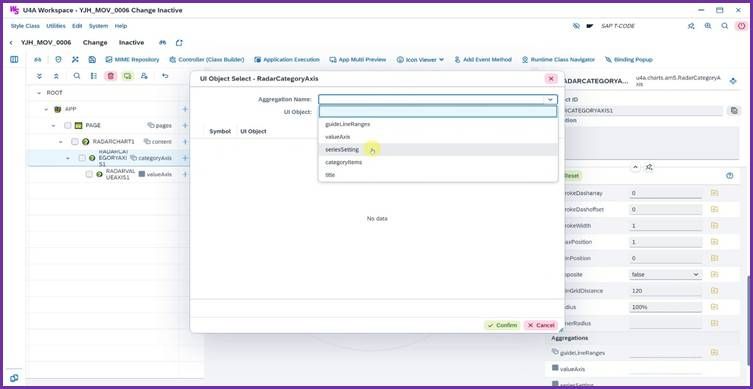753x389 pixels.
Task: Click the hidden-eye icon left of SAP T-CODE
Action: coord(576,26)
